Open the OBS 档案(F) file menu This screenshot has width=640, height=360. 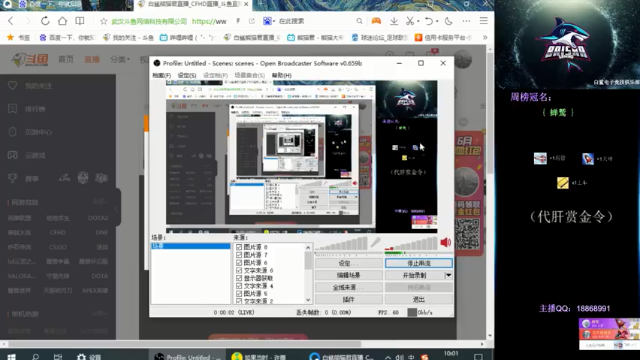click(162, 75)
